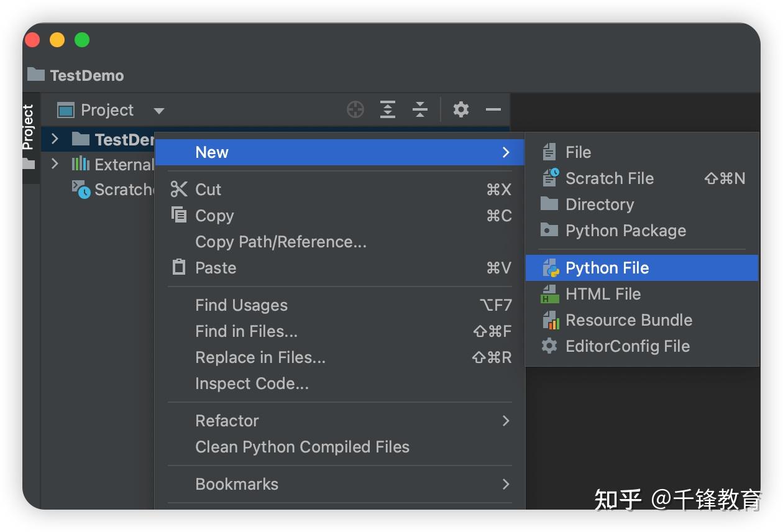Click the Expand All icon in Project toolbar
Screen dimensions: 783x532
[388, 110]
